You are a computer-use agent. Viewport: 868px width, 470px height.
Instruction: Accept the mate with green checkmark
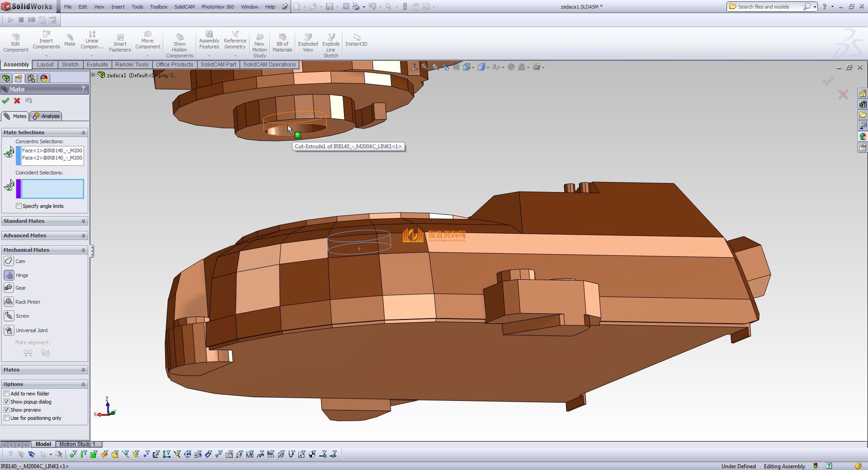(x=6, y=101)
